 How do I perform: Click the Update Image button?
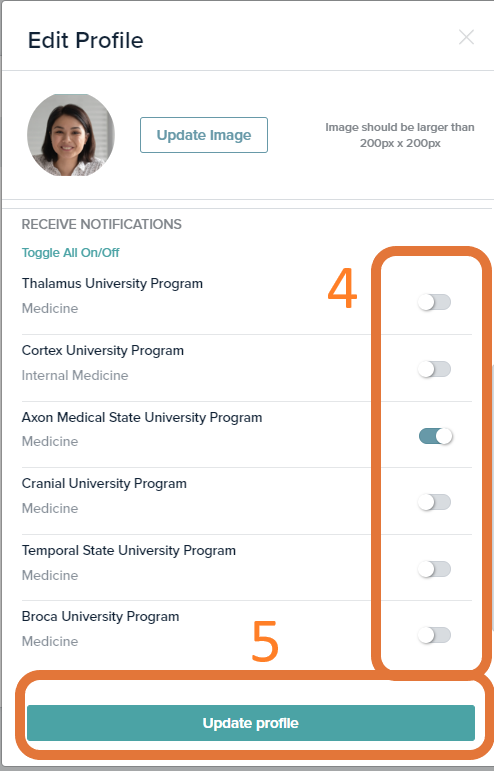click(x=204, y=135)
